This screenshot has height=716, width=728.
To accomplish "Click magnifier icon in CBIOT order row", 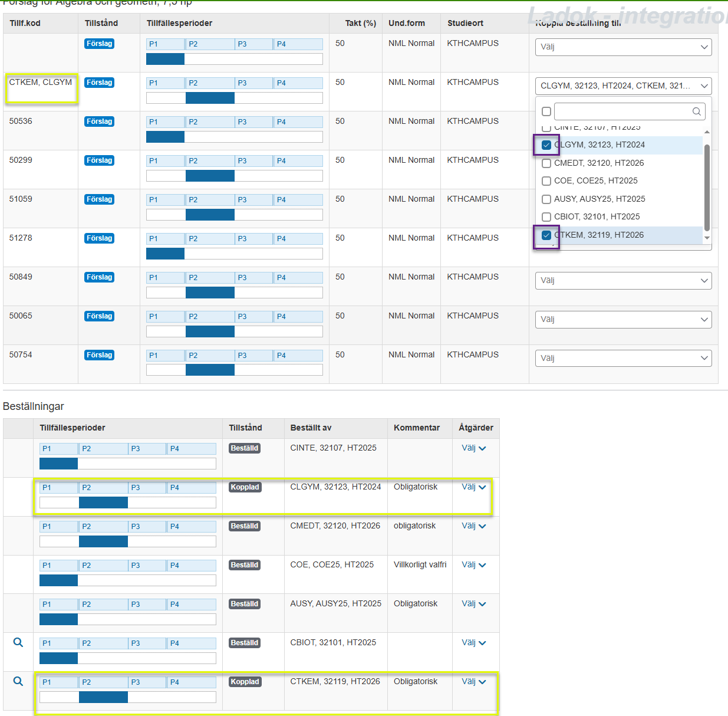I will [18, 642].
